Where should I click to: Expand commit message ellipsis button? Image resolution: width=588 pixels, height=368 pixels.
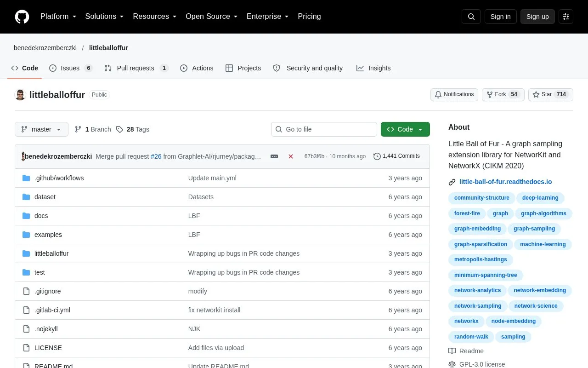tap(274, 156)
